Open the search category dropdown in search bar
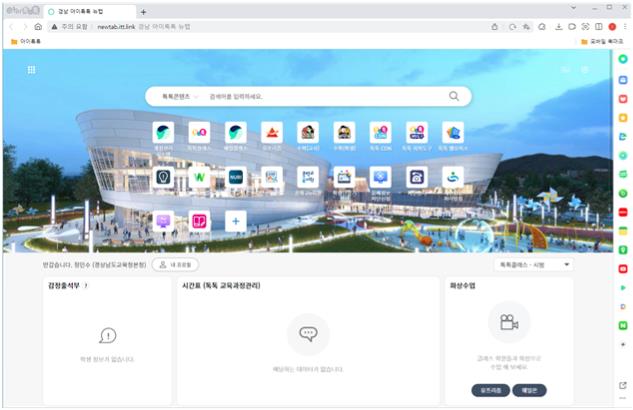The height and width of the screenshot is (410, 633). click(x=180, y=96)
